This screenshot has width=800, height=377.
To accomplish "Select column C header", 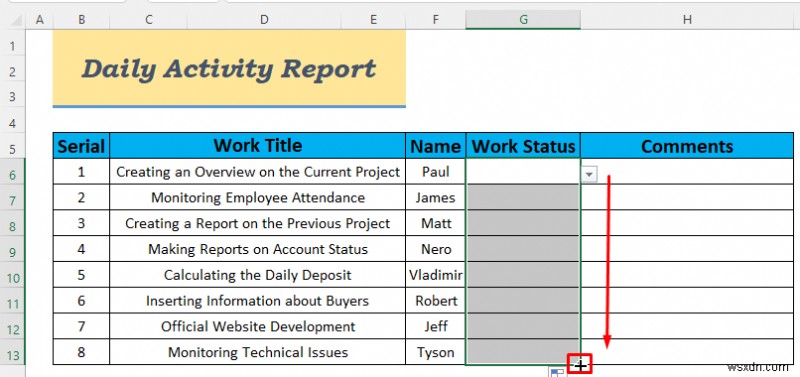I will (148, 19).
